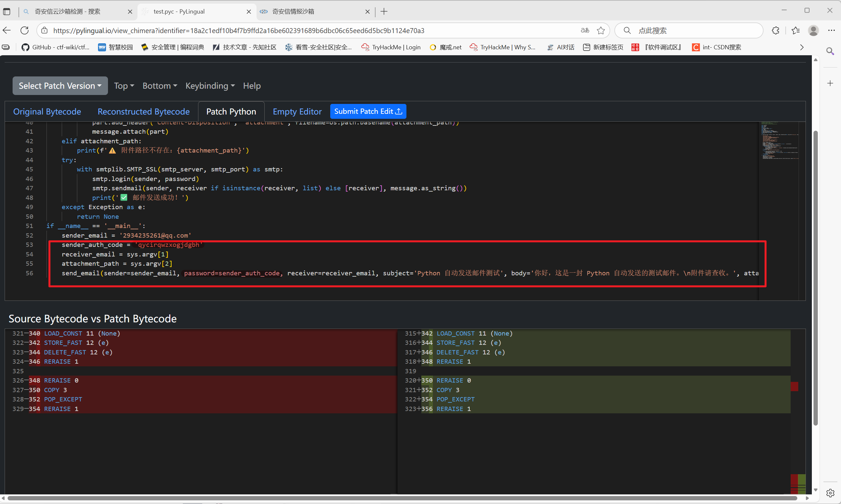Open the favorites list icon

pos(795,30)
